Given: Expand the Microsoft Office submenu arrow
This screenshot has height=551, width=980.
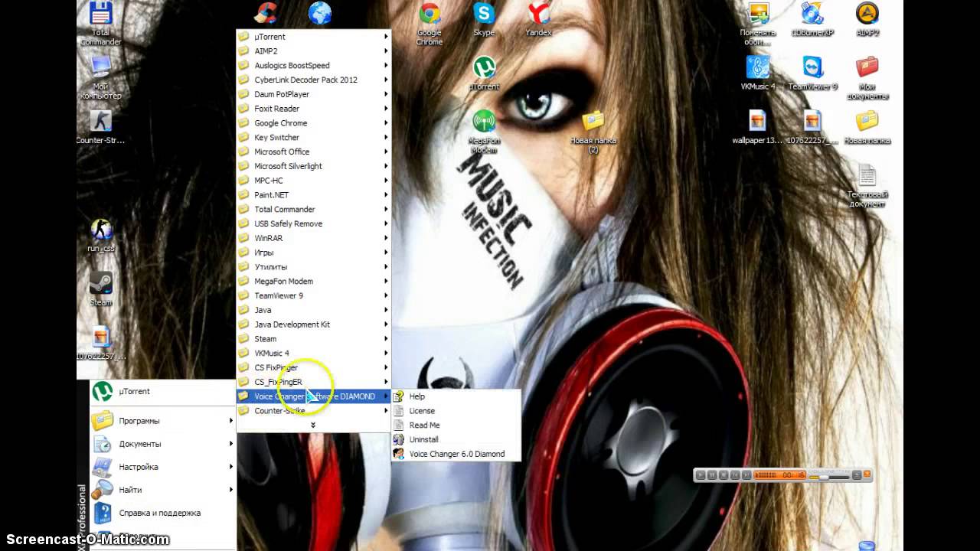Looking at the screenshot, I should (x=386, y=152).
